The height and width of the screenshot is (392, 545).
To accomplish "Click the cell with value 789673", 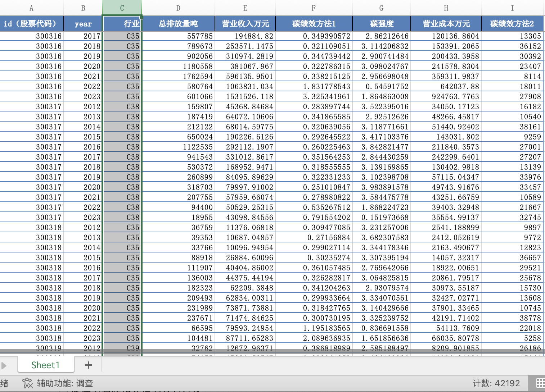I will point(178,46).
